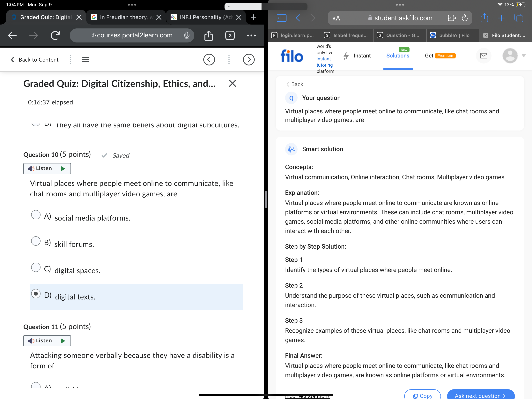532x399 pixels.
Task: Switch to login.learn.p... Safari tab
Action: [x=294, y=35]
